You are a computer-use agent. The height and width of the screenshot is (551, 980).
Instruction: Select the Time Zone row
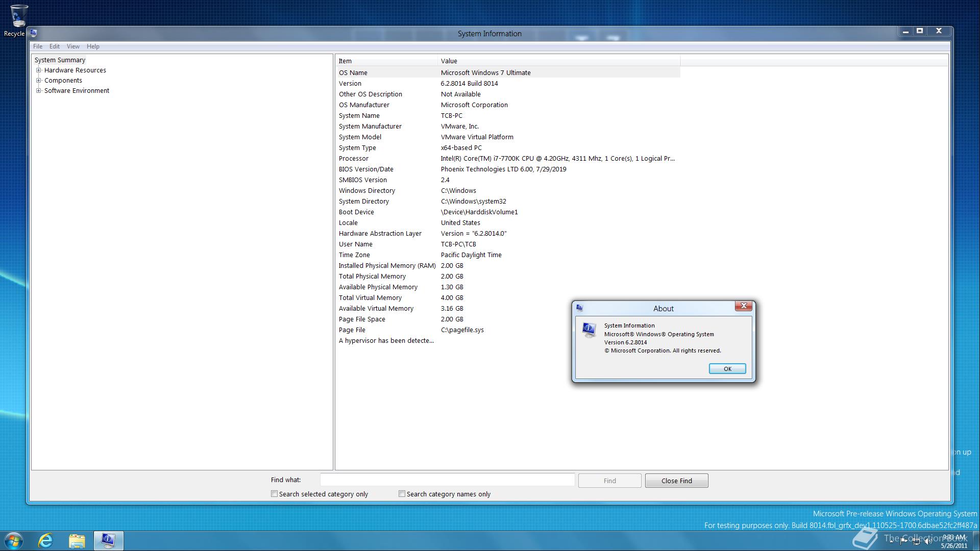point(508,255)
